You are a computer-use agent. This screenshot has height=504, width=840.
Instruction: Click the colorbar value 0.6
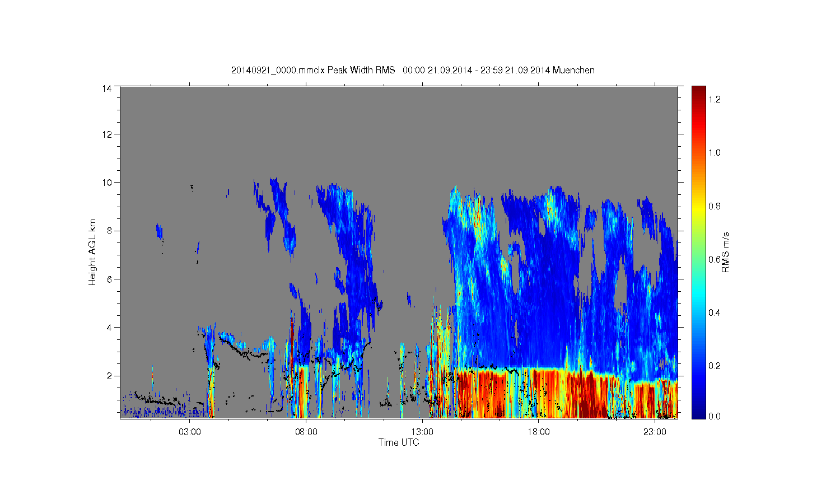[x=715, y=259]
